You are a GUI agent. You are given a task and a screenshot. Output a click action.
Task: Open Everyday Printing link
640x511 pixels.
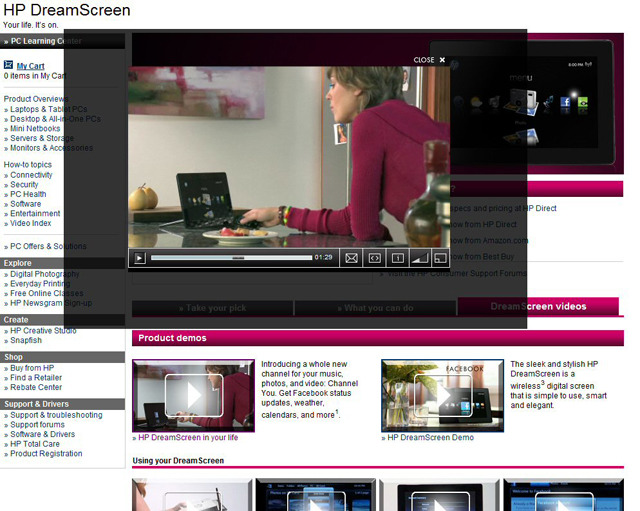pyautogui.click(x=40, y=284)
